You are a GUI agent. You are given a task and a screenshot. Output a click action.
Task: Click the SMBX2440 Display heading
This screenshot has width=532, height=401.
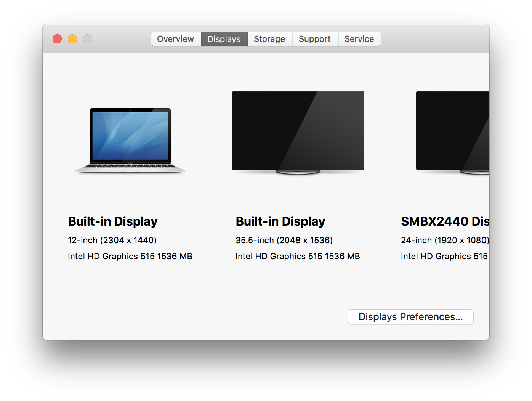[x=445, y=221]
